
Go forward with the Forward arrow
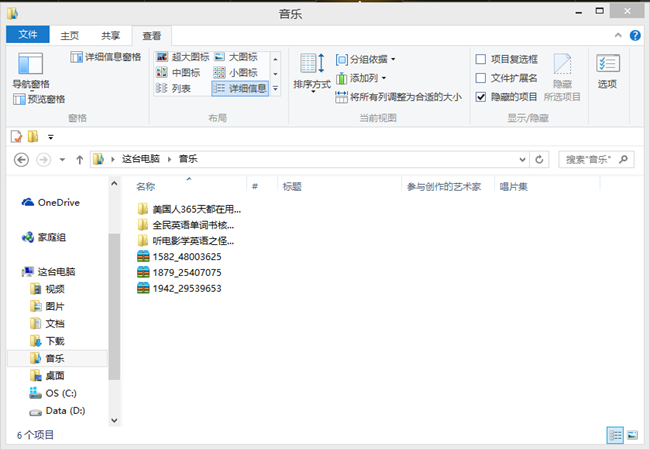click(44, 160)
